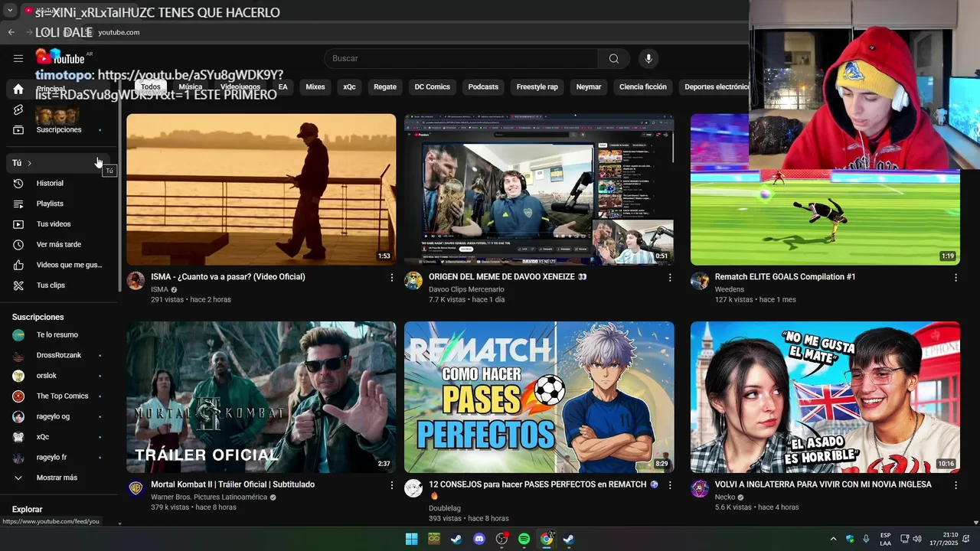Open the Shorts sidebar icon
The width and height of the screenshot is (980, 551).
click(18, 109)
